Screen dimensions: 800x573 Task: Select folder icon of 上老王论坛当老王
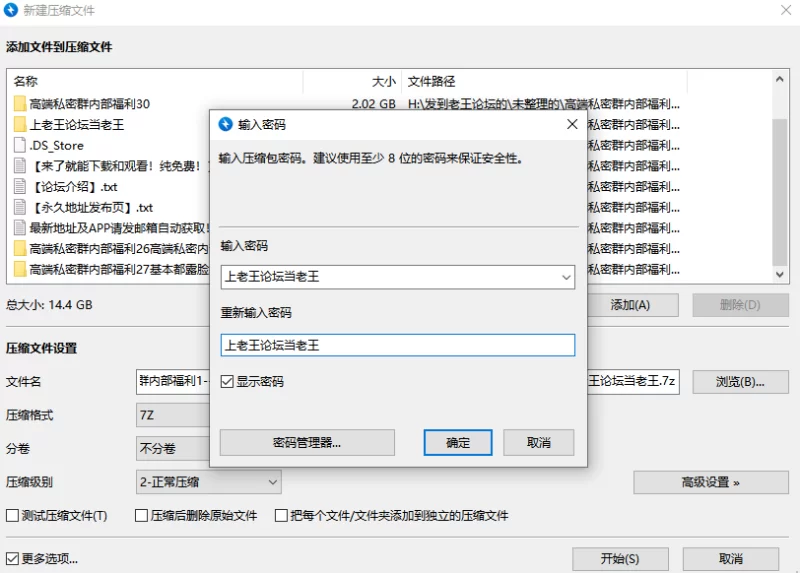tap(20, 124)
